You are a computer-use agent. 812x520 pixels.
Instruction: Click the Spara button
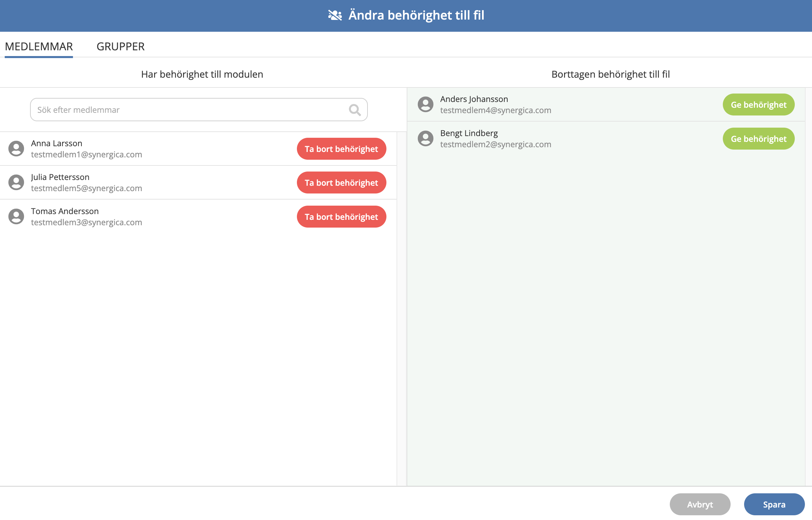[x=774, y=504]
